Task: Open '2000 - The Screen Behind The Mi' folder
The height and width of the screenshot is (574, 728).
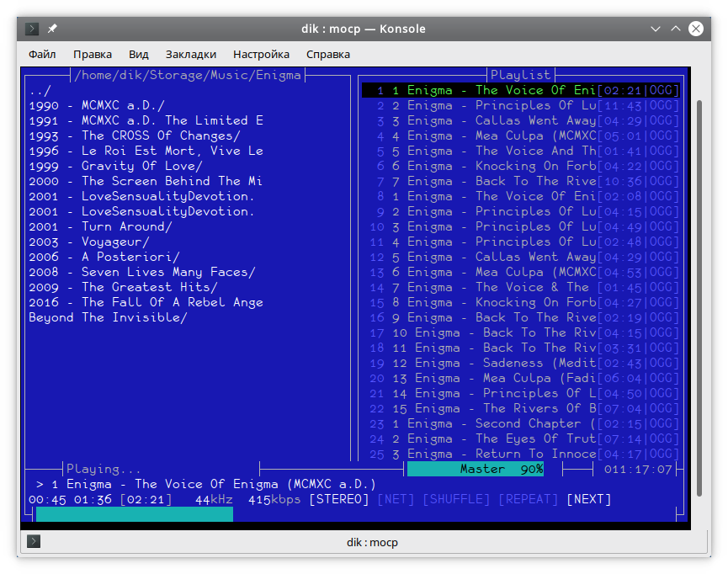Action: (146, 181)
